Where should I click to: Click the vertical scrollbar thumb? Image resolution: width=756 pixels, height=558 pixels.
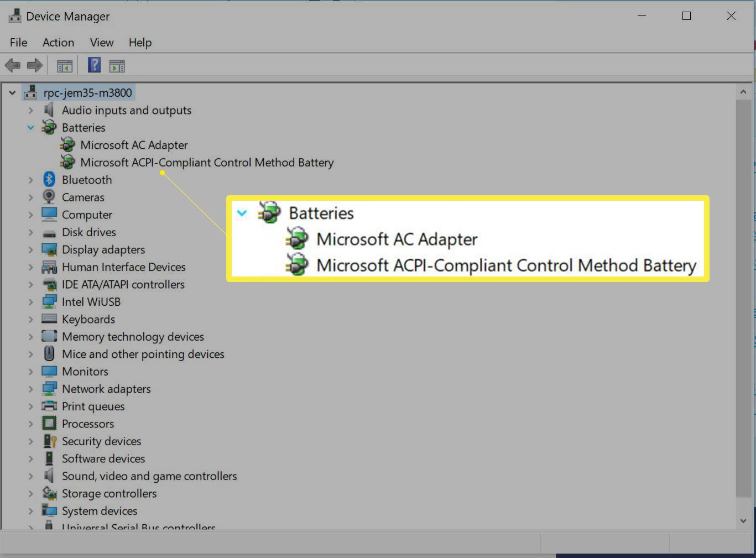[743, 299]
